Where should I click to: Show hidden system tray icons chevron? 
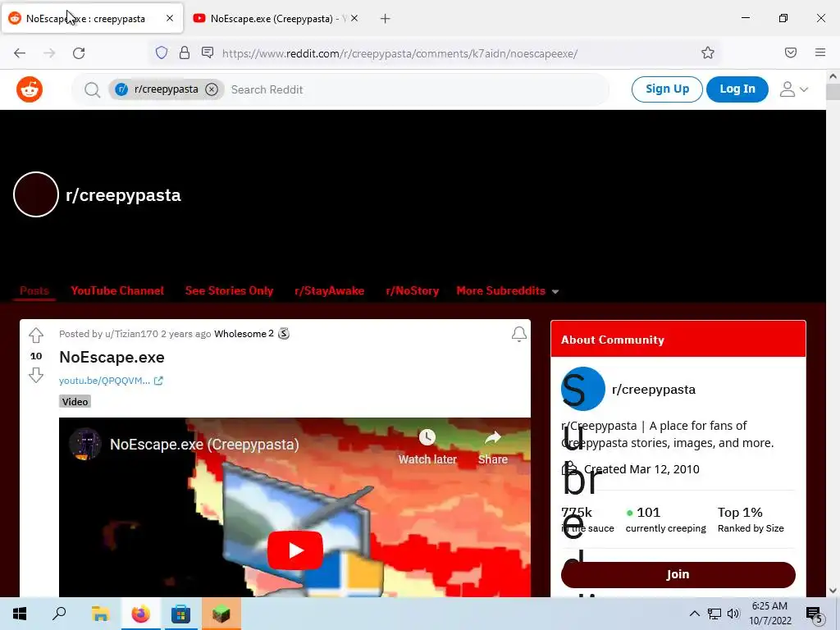pyautogui.click(x=694, y=614)
